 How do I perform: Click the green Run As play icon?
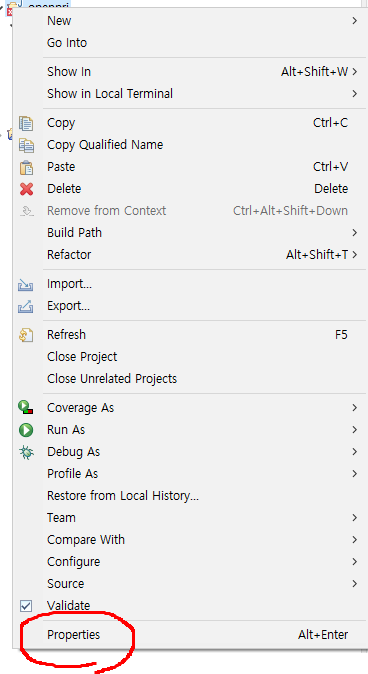(x=26, y=430)
